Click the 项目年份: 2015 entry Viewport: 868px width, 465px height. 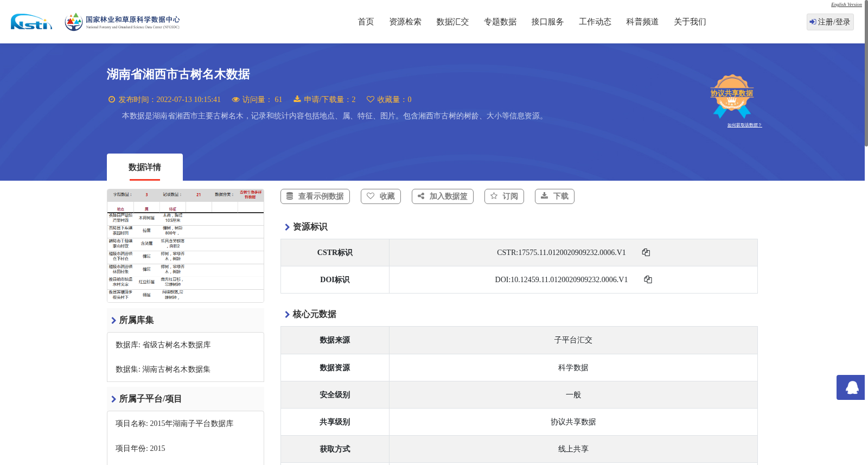[141, 449]
